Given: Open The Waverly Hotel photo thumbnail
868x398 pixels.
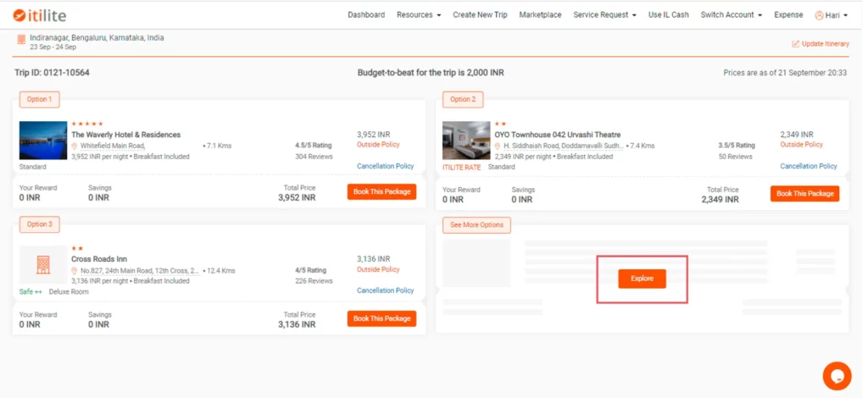Looking at the screenshot, I should pyautogui.click(x=43, y=141).
